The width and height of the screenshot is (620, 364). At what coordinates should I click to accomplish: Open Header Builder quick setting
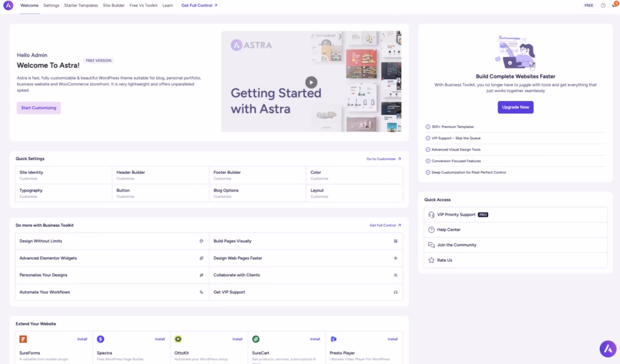tap(160, 175)
